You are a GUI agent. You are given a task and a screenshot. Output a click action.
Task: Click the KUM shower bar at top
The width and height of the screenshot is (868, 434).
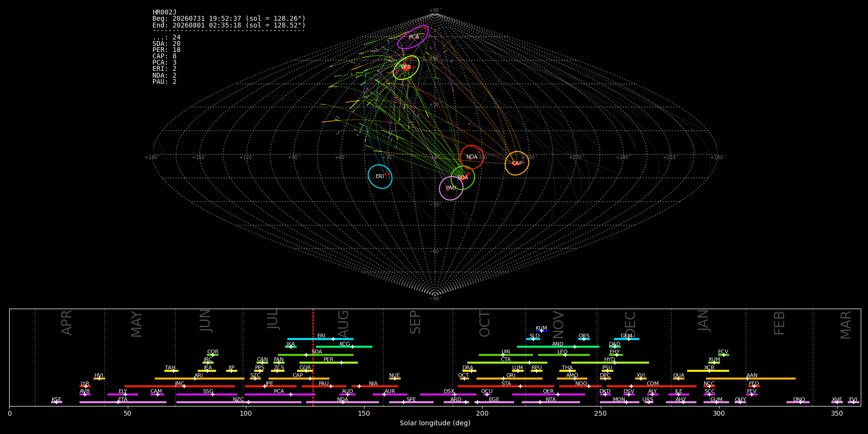pyautogui.click(x=542, y=331)
